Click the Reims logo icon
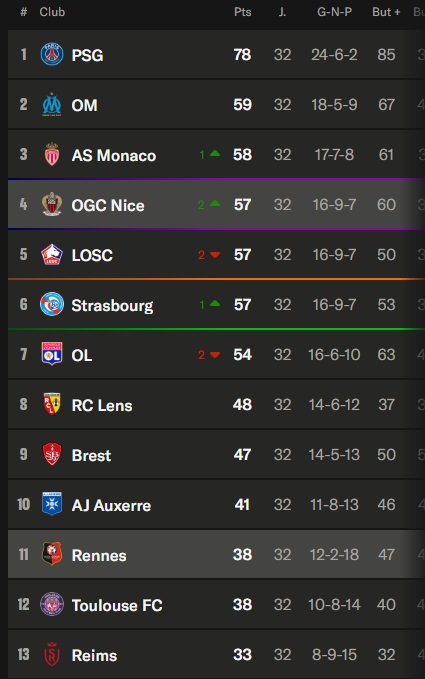 click(x=52, y=654)
